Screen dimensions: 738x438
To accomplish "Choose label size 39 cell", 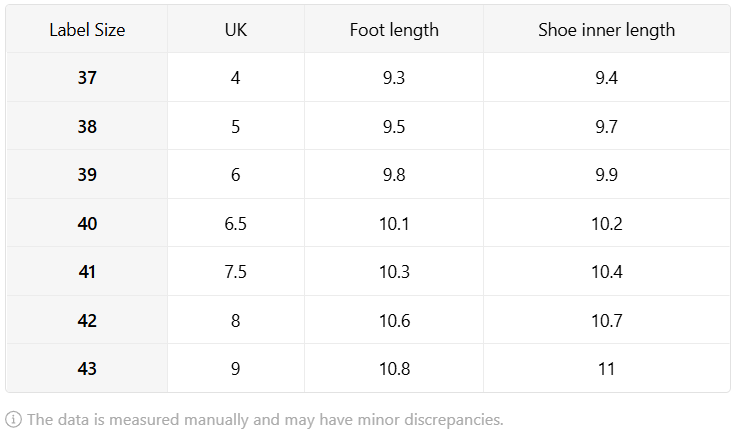I will [87, 175].
